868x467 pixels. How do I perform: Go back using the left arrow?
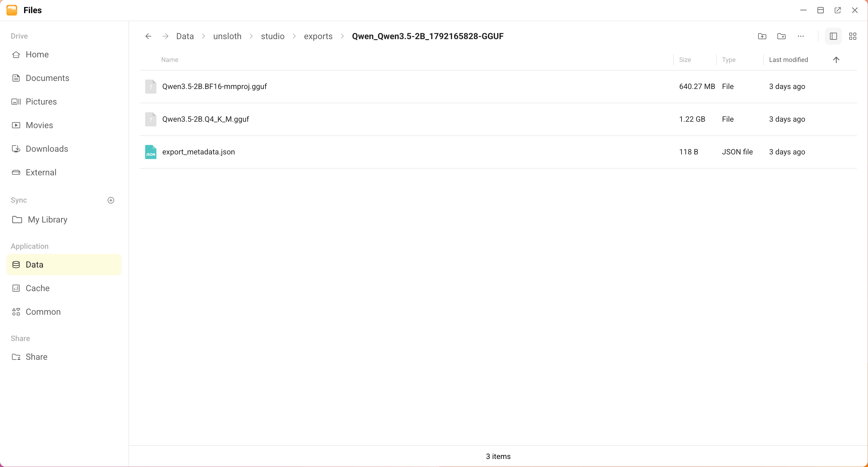click(x=148, y=36)
